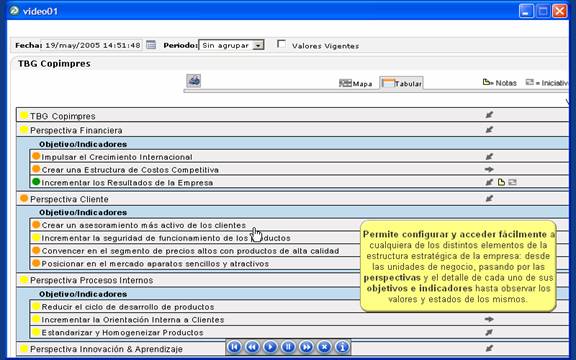576x360 pixels.
Task: Click the fast-forward playback button
Action: coord(306,347)
